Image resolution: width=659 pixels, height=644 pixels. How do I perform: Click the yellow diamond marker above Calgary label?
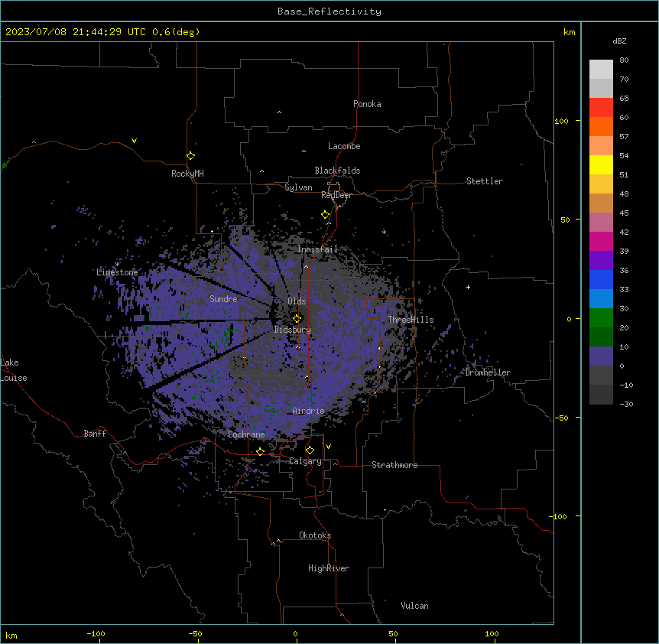point(310,450)
